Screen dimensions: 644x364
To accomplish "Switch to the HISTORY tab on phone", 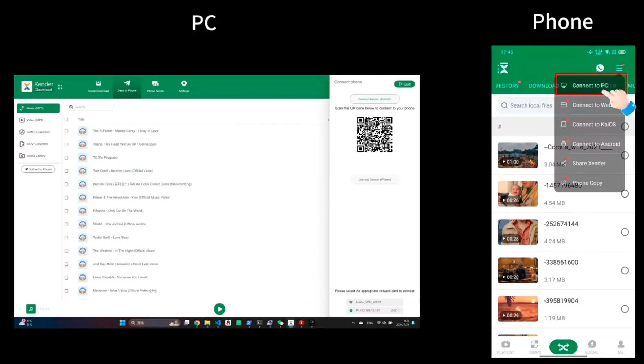I will [507, 86].
